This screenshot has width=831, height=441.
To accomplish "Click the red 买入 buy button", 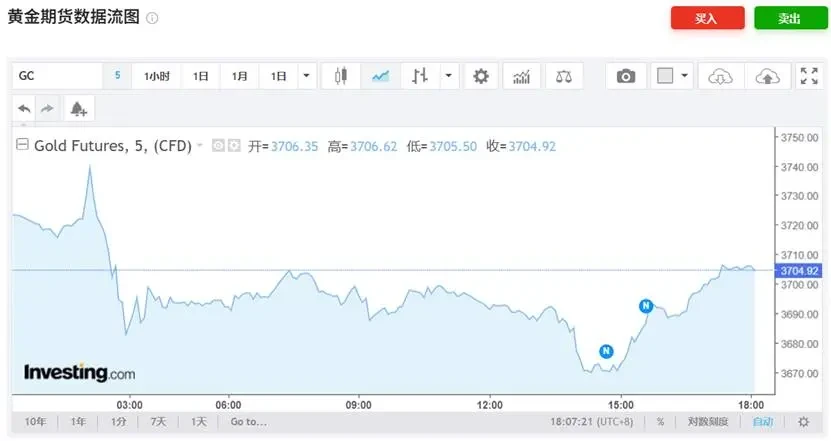I will click(707, 19).
